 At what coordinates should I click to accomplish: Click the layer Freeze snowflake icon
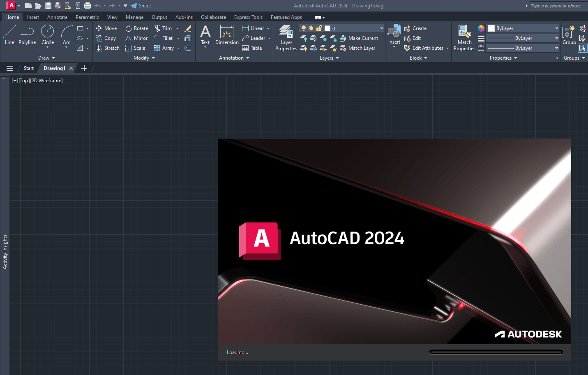click(323, 38)
